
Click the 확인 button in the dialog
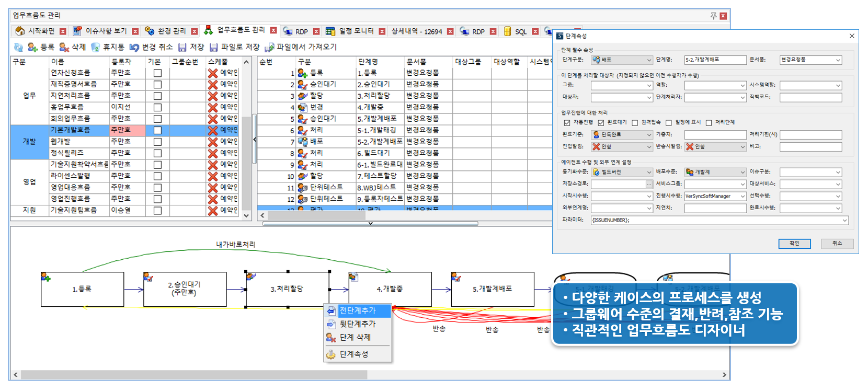coord(794,244)
